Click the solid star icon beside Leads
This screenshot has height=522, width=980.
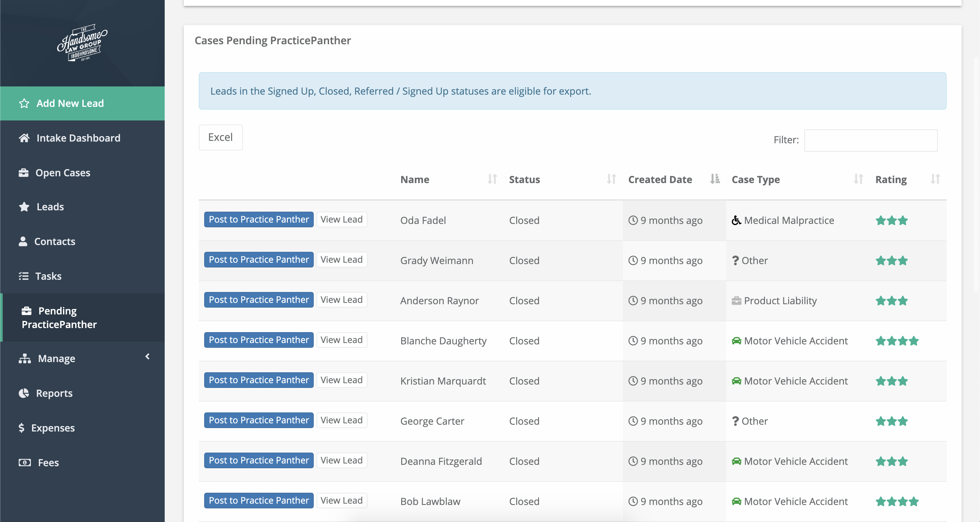[24, 207]
